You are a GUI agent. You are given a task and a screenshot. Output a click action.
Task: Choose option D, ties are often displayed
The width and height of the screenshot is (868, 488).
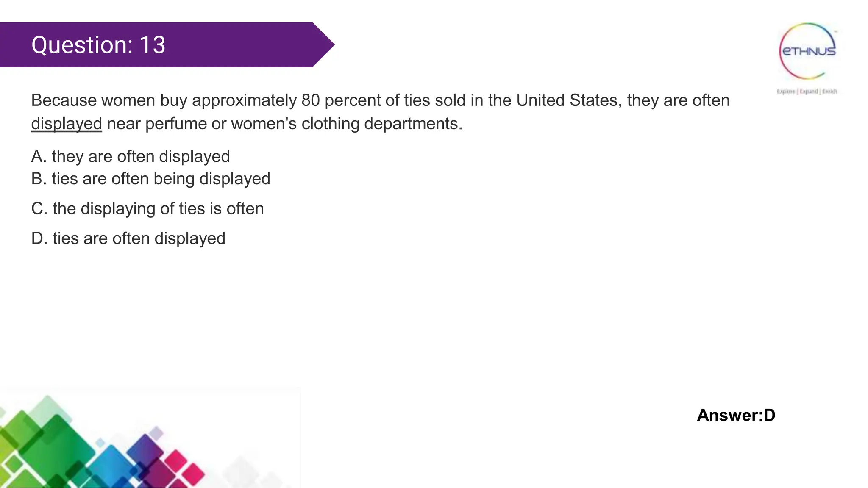[x=128, y=238]
